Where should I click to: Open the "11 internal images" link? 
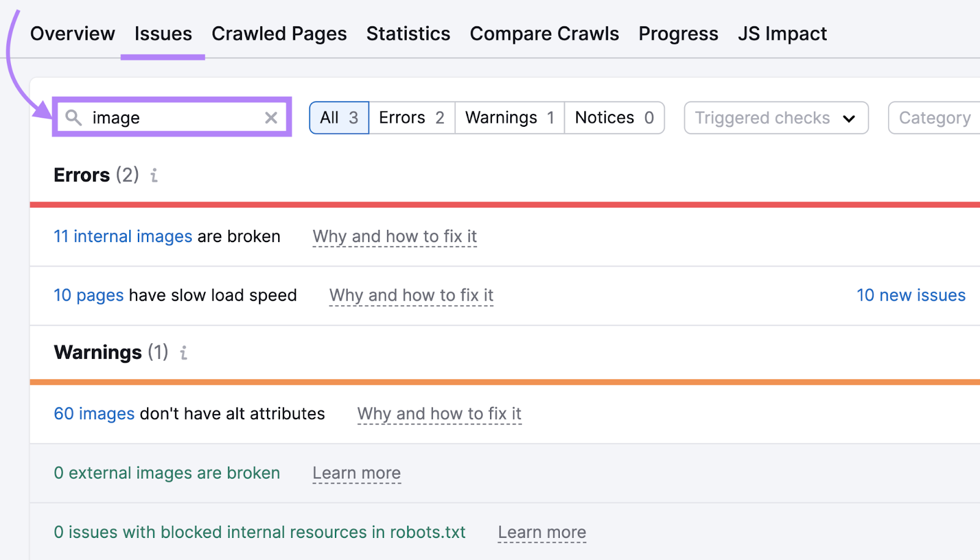coord(123,236)
